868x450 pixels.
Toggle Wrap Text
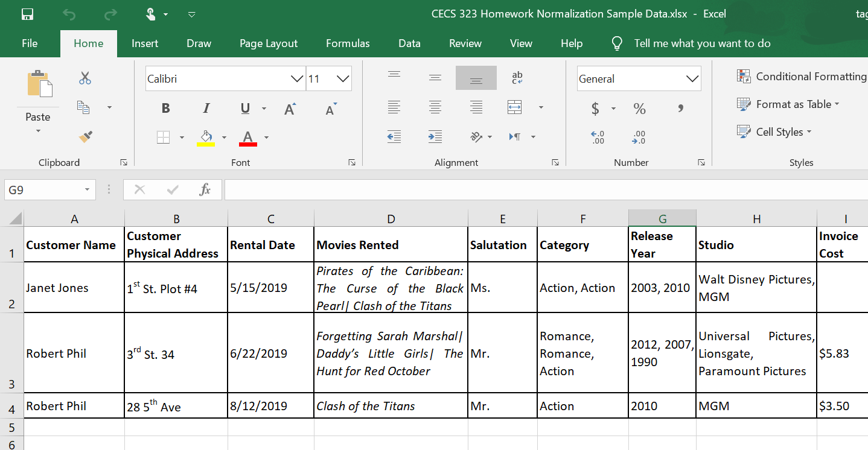[x=517, y=78]
